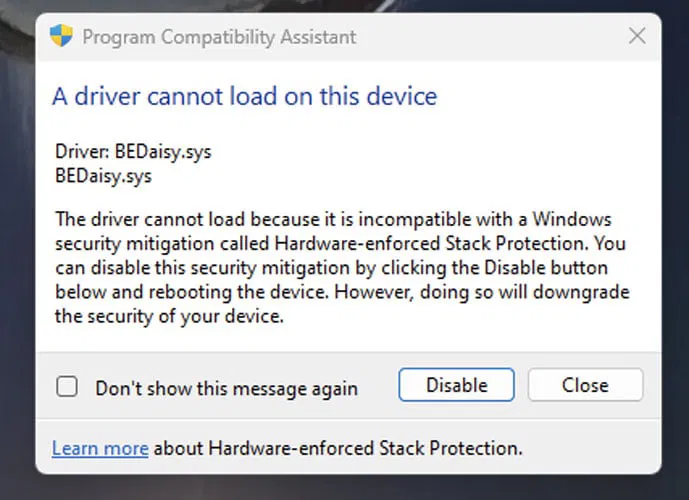Image resolution: width=689 pixels, height=500 pixels.
Task: Click the "A driver cannot load" heading
Action: [x=244, y=97]
